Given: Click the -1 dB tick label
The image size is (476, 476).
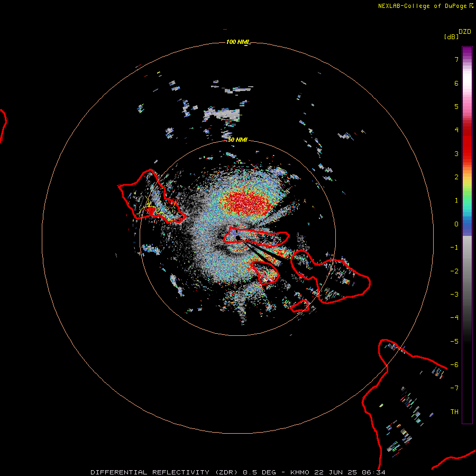Looking at the screenshot, I should [454, 248].
